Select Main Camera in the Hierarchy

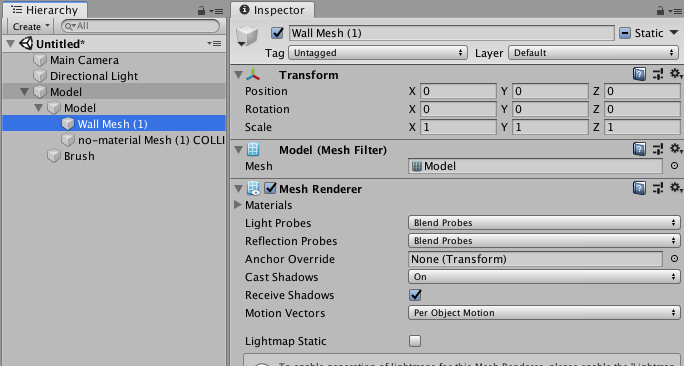84,60
